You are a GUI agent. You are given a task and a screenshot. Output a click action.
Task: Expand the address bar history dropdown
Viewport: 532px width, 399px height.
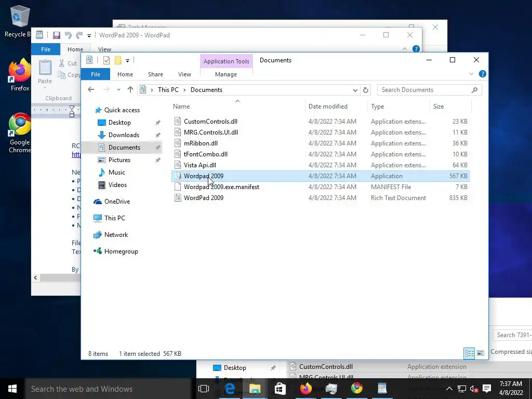(x=355, y=90)
